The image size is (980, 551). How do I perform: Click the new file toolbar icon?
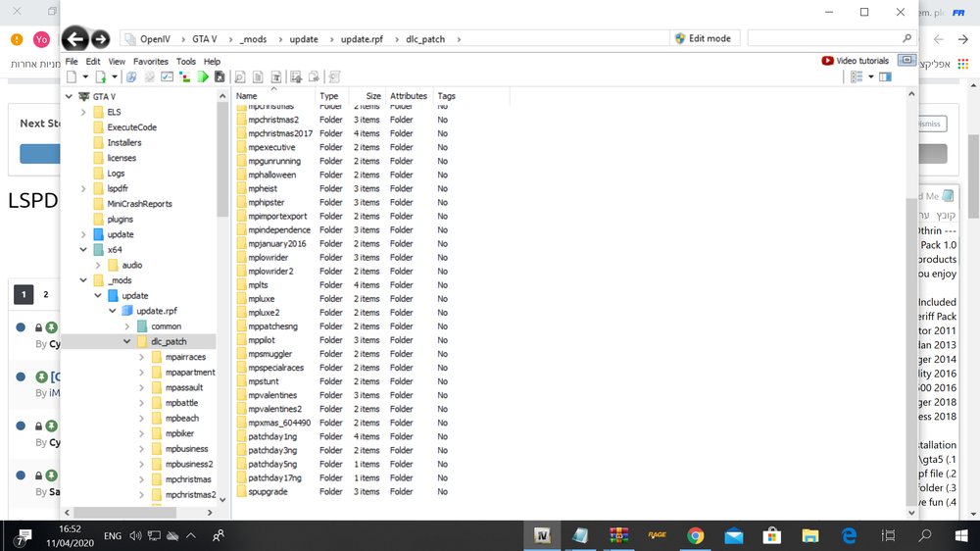72,76
